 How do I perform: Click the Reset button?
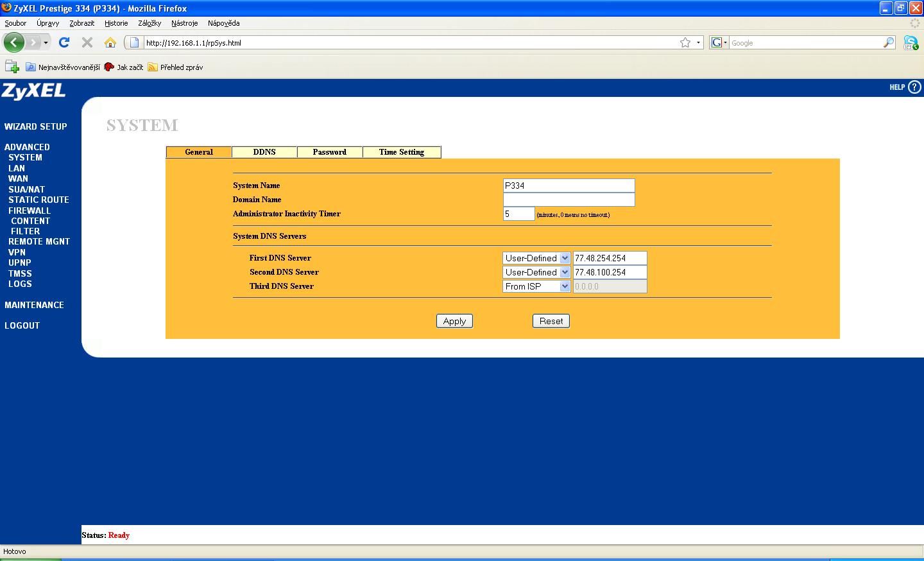[x=551, y=321]
